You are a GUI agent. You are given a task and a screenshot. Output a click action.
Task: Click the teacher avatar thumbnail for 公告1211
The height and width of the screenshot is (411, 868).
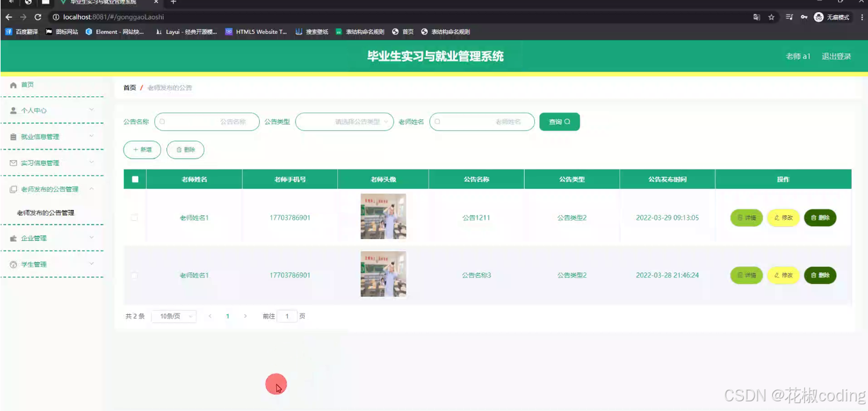(383, 216)
